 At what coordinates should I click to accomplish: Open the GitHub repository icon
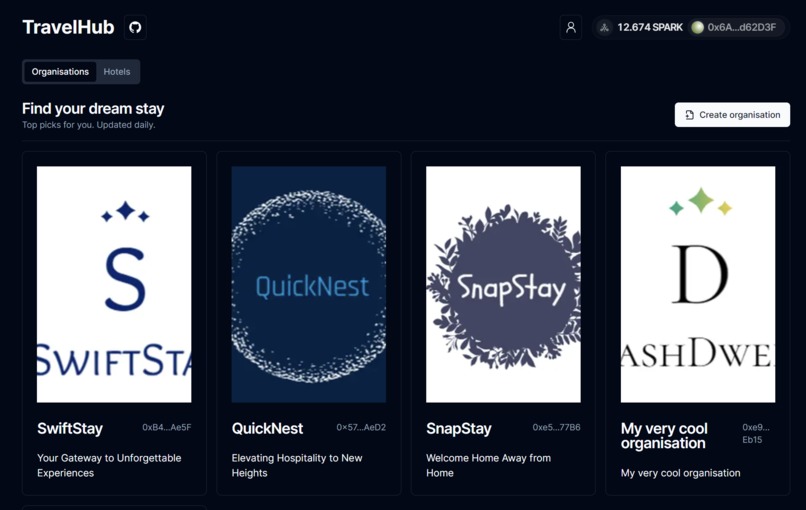click(x=135, y=27)
